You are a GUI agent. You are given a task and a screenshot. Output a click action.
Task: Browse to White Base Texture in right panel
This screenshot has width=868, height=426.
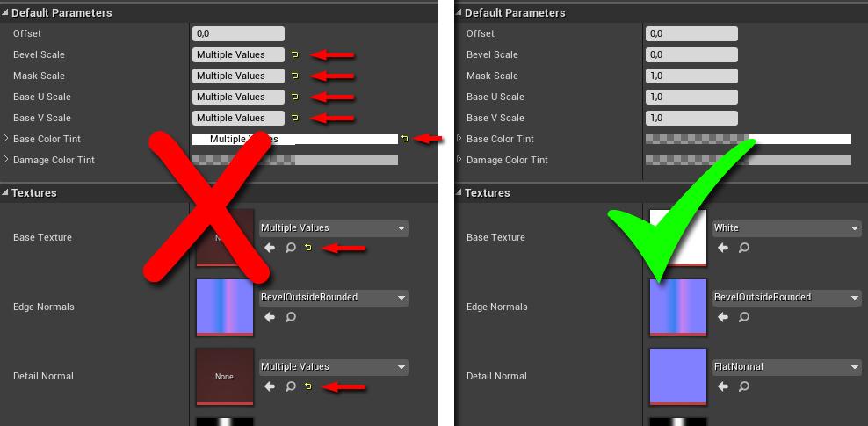pos(744,248)
